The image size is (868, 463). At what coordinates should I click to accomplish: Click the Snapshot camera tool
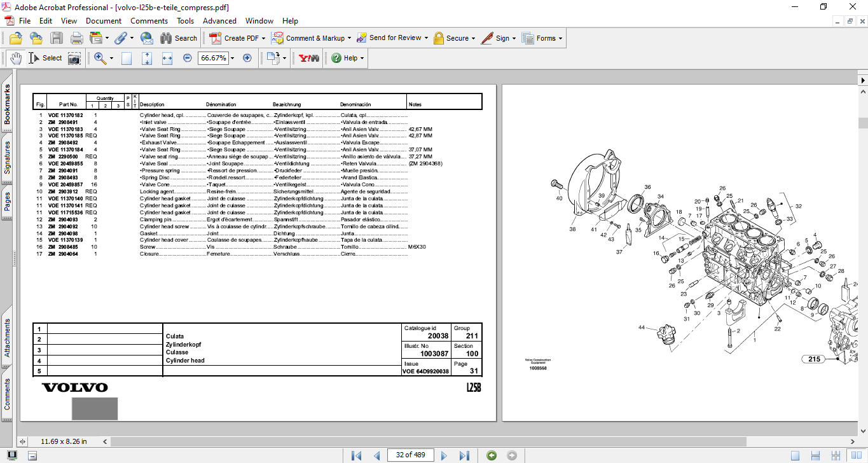pyautogui.click(x=74, y=58)
